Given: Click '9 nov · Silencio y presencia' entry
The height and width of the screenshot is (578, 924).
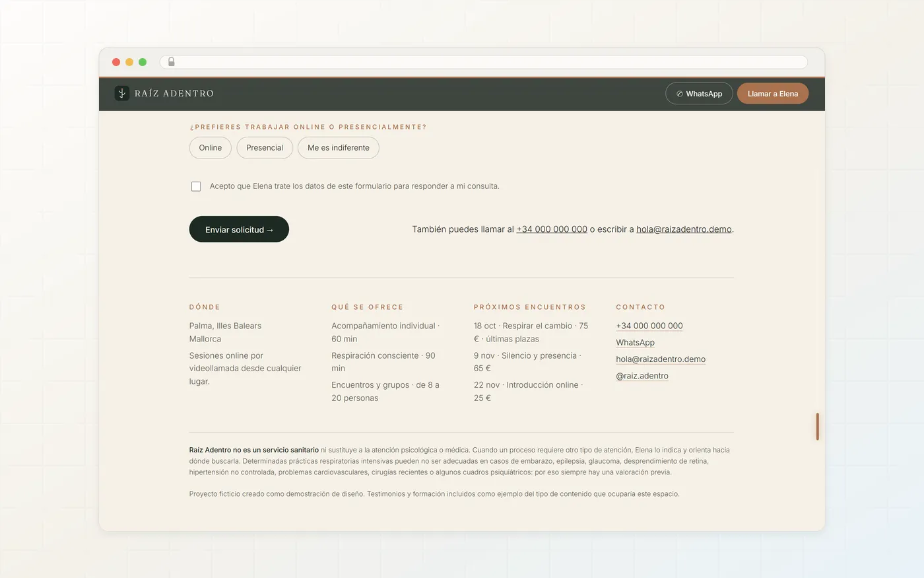Looking at the screenshot, I should 527,362.
